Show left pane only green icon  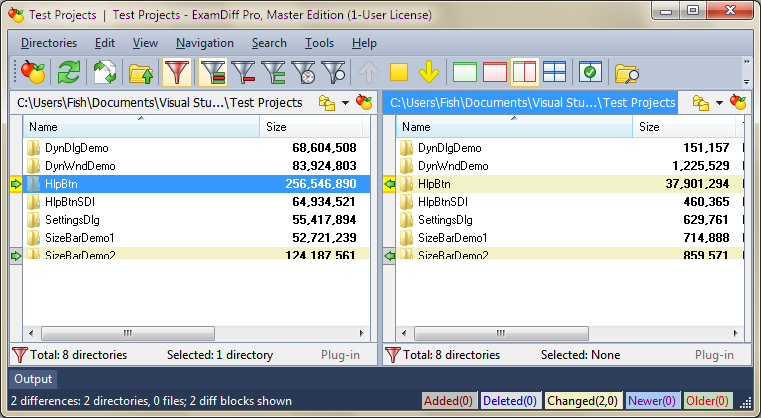(464, 72)
